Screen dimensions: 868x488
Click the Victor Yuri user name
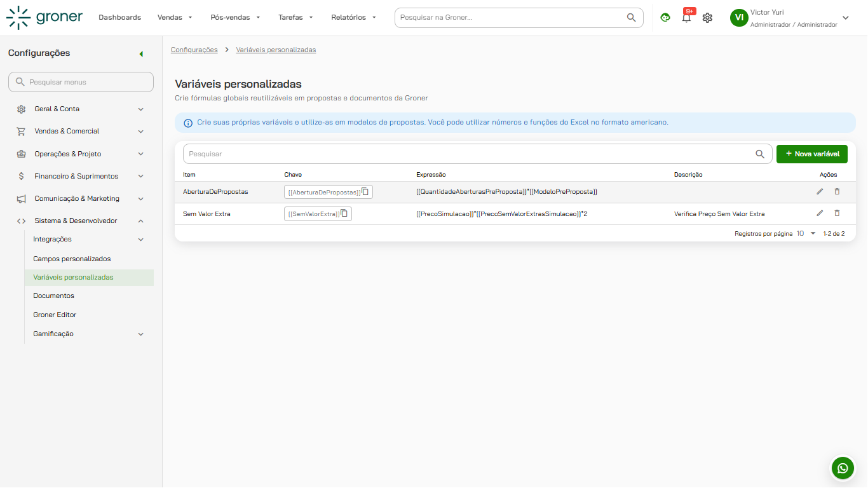click(767, 12)
